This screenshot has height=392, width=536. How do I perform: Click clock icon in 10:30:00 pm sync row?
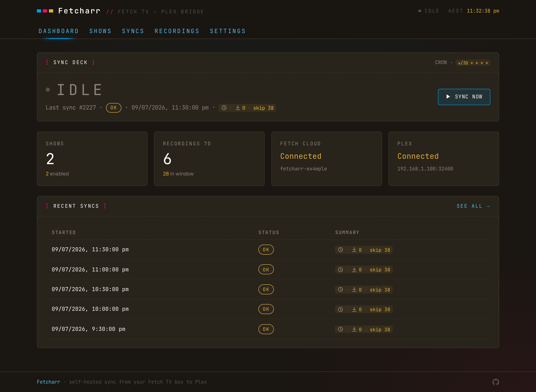point(340,289)
